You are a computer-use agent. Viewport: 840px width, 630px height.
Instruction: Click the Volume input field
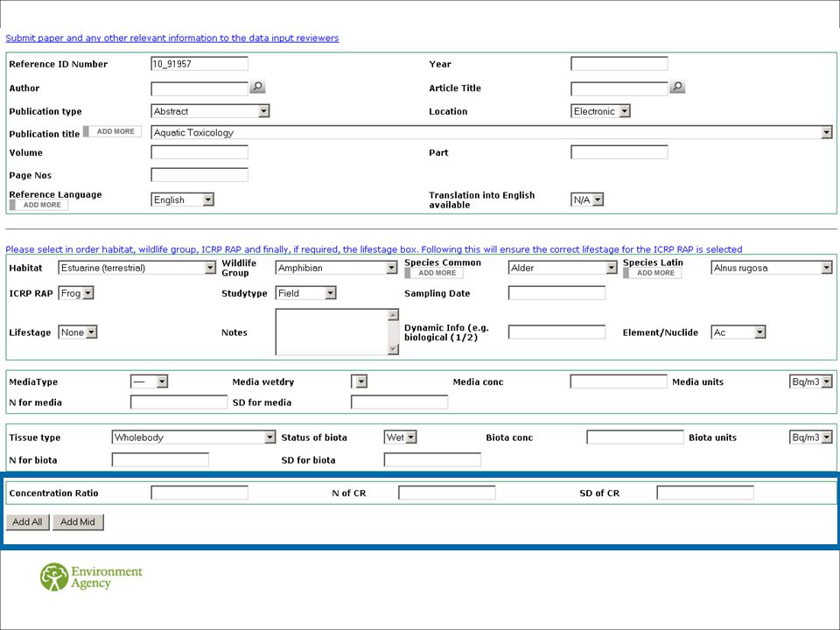tap(199, 152)
